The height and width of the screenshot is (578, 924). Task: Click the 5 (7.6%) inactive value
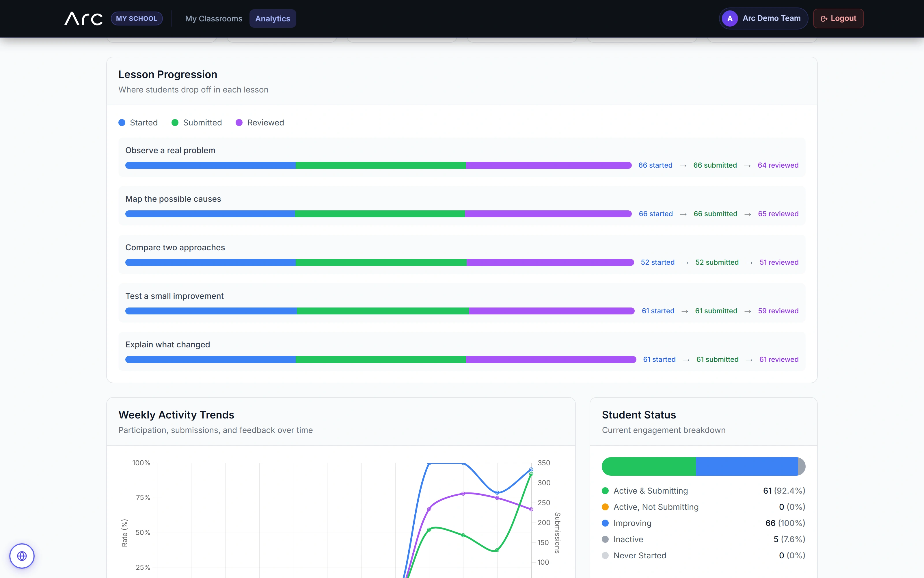(789, 539)
